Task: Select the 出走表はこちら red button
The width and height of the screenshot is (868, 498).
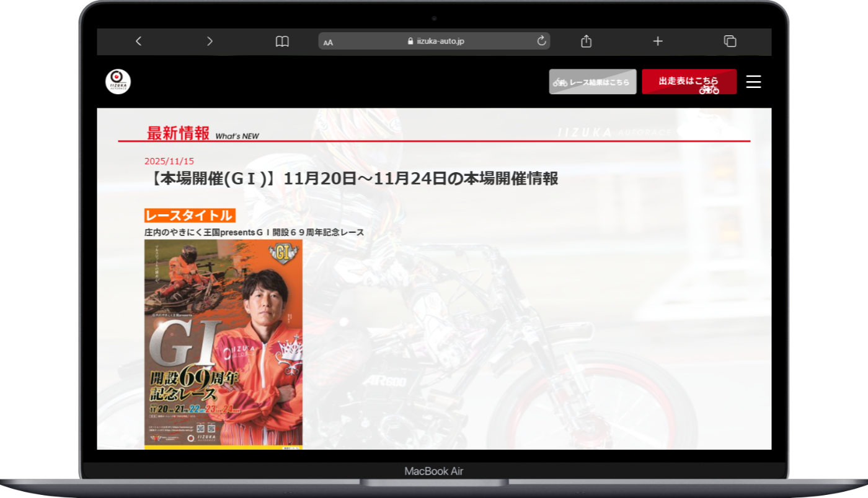Action: (x=689, y=81)
